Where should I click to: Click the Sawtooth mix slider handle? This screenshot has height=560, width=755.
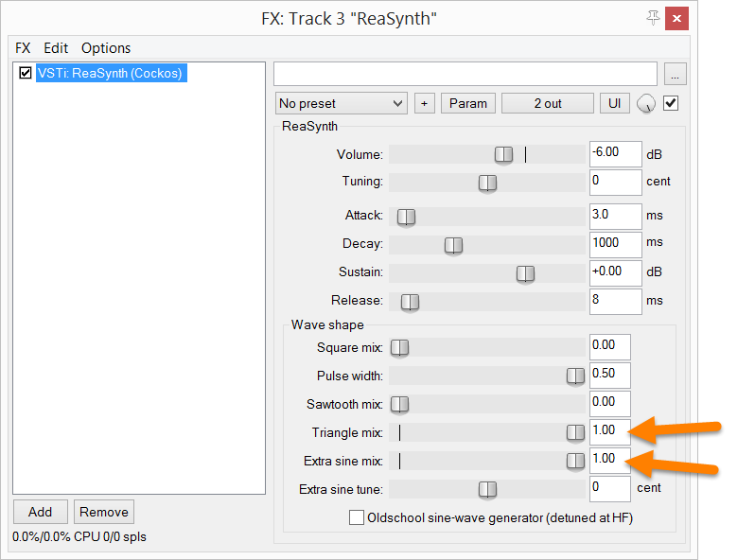[x=399, y=405]
